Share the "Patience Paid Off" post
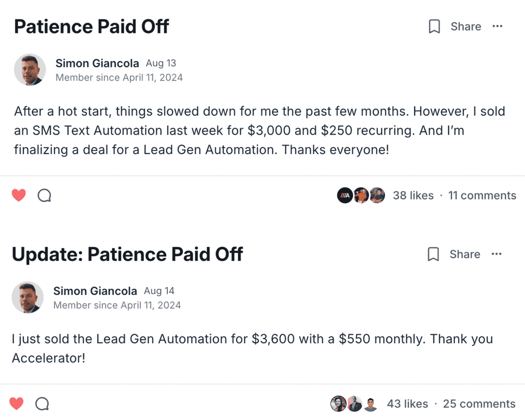 coord(466,27)
